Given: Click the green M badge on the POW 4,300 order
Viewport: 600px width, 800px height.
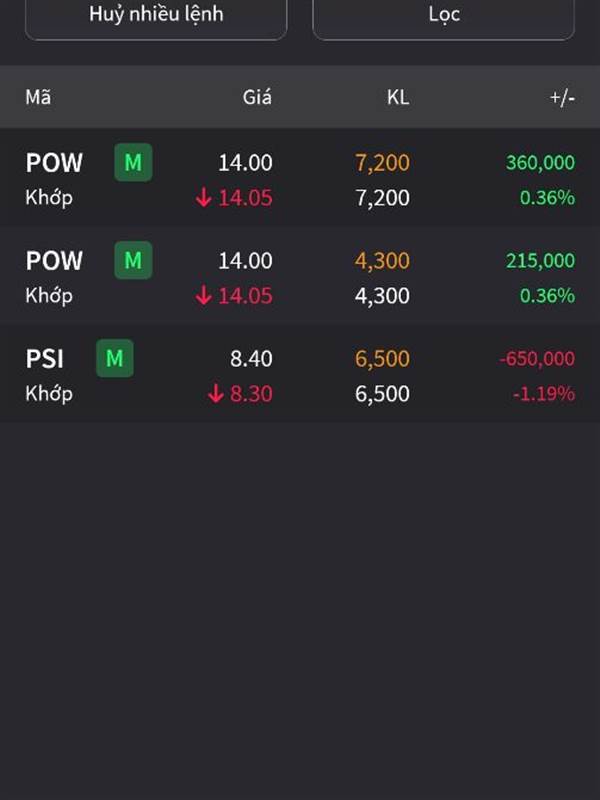Looking at the screenshot, I should click(x=133, y=260).
